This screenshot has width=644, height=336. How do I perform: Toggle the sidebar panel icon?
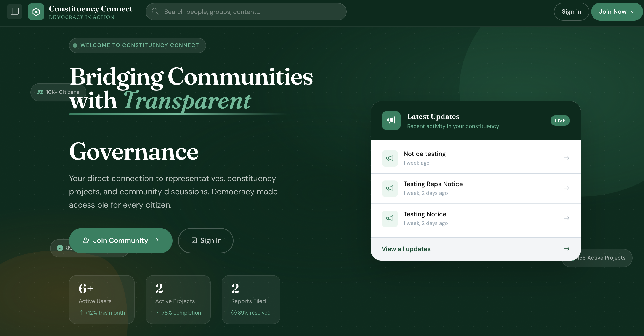[14, 11]
